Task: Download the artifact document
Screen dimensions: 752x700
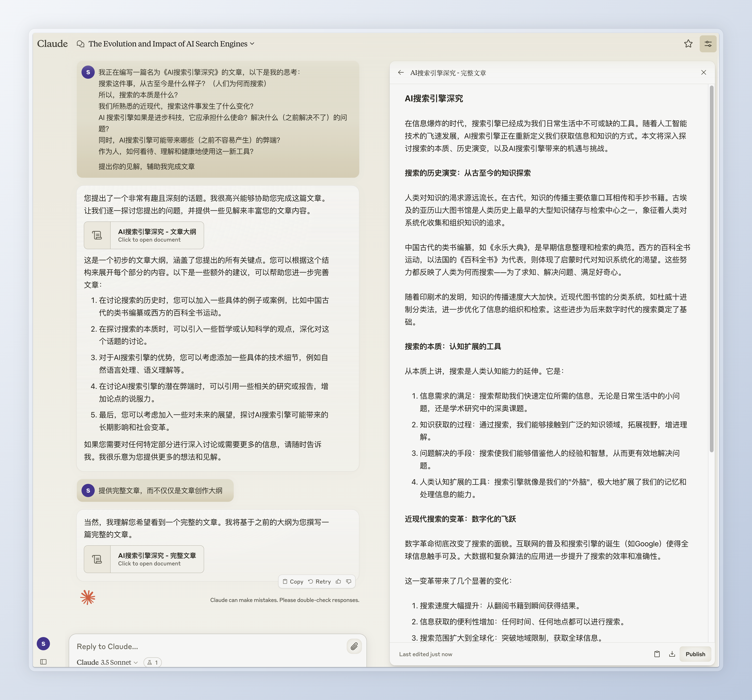Action: click(x=672, y=654)
